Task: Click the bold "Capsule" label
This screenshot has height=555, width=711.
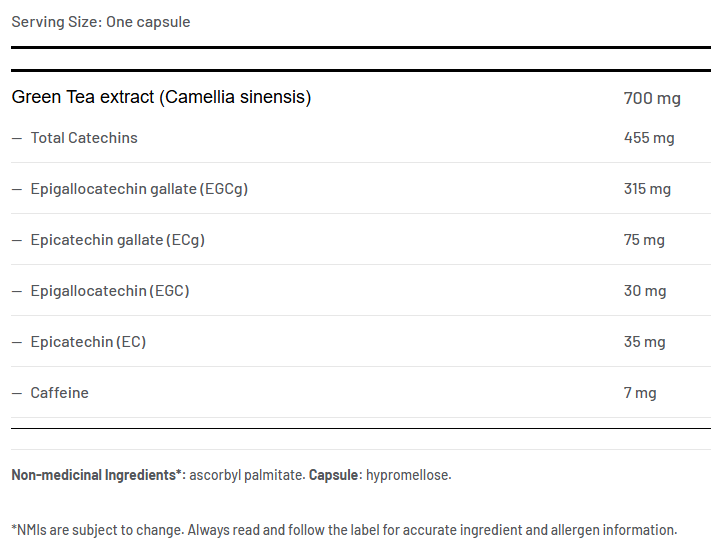Action: click(x=334, y=475)
